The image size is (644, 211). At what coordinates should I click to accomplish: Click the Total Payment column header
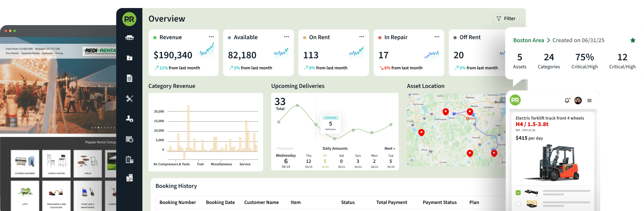(x=392, y=202)
